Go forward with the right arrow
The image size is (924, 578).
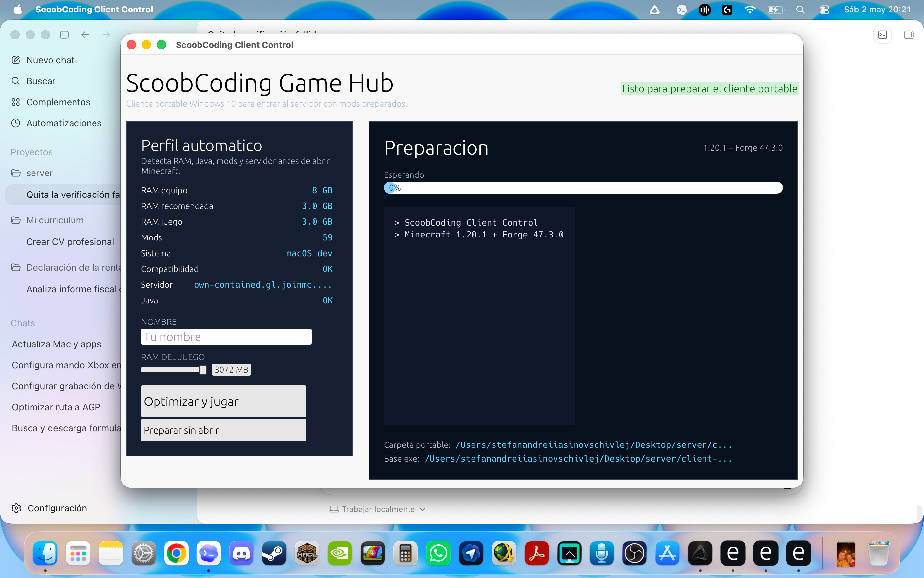106,35
